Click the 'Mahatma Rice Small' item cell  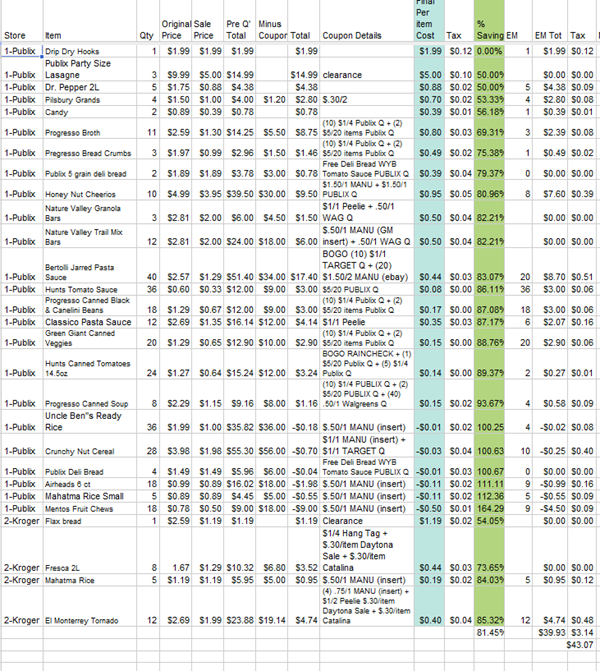[89, 496]
